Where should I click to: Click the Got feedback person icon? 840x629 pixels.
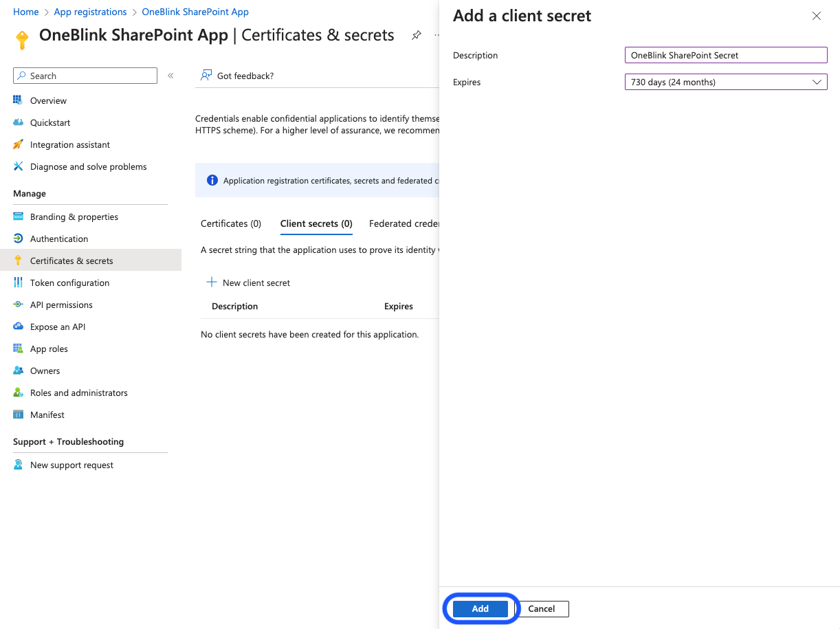[x=206, y=76]
